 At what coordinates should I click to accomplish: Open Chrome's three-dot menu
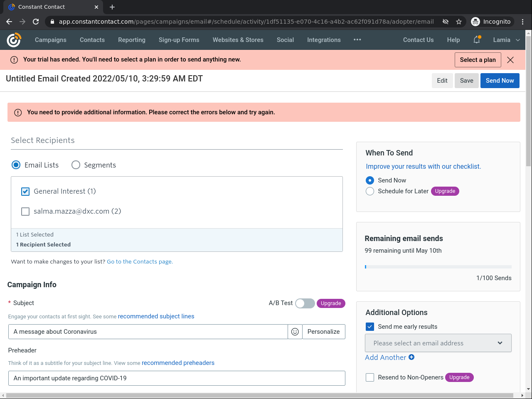click(x=523, y=22)
